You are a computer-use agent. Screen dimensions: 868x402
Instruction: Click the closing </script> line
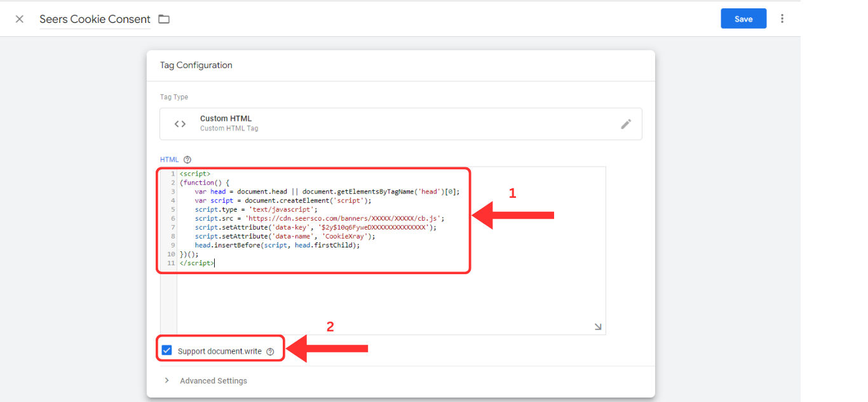click(x=197, y=263)
